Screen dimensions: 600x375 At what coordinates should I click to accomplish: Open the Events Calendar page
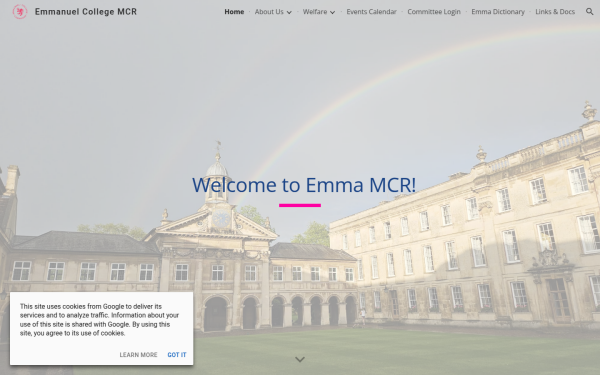pyautogui.click(x=372, y=12)
